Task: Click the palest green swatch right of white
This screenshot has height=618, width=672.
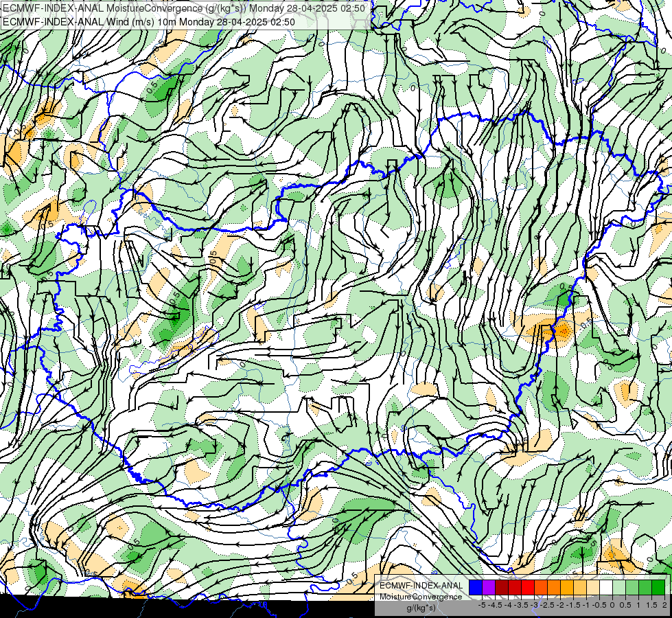Action: click(619, 587)
